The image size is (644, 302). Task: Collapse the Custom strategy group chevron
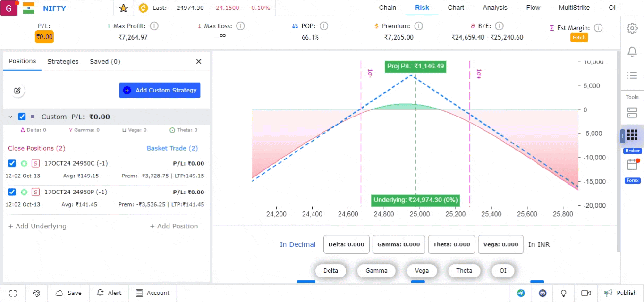(10, 117)
